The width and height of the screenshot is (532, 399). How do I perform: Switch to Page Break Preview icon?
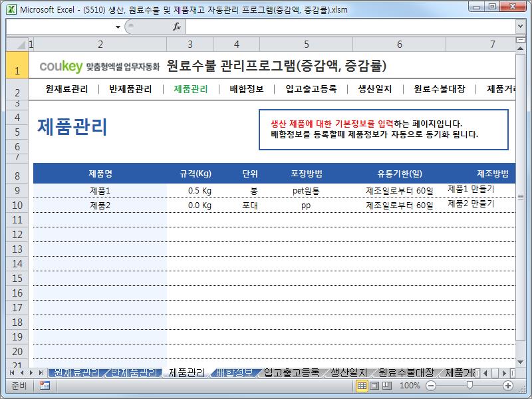coord(386,386)
